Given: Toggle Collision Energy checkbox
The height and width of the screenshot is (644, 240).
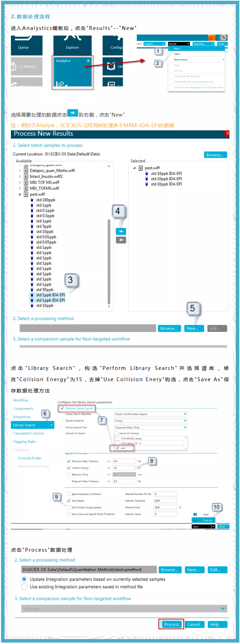Looking at the screenshot, I should click(69, 468).
